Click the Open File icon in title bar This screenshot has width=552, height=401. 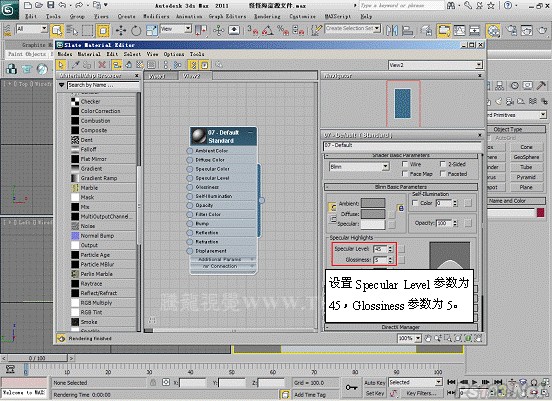point(39,5)
